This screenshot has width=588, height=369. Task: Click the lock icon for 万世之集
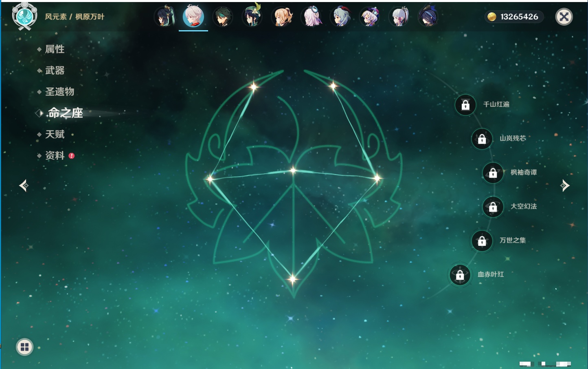coord(482,241)
